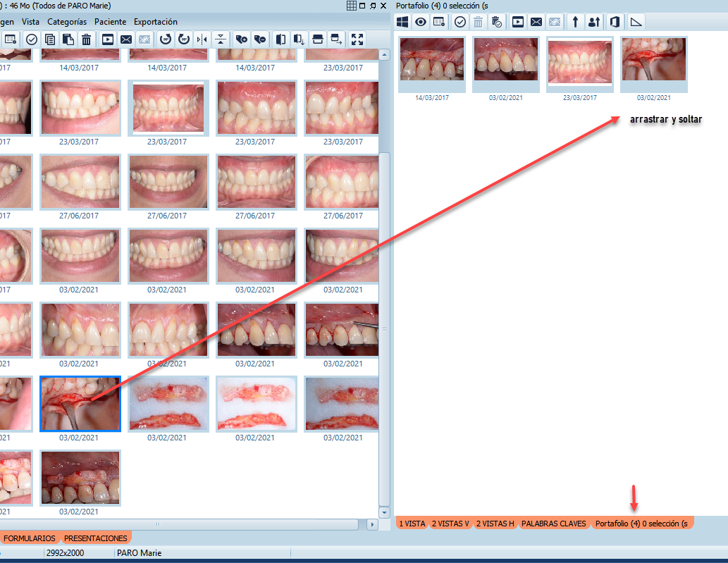Click the flip vertical icon
This screenshot has height=563, width=728.
[221, 39]
